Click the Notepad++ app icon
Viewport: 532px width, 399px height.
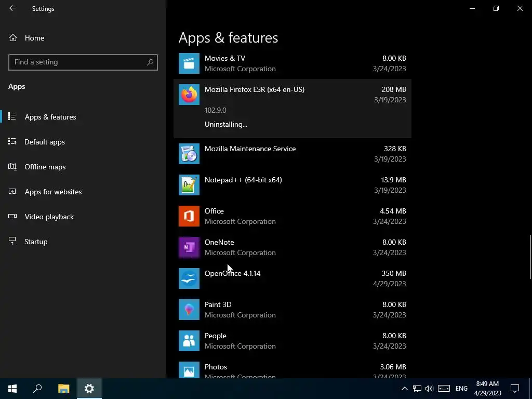tap(189, 185)
